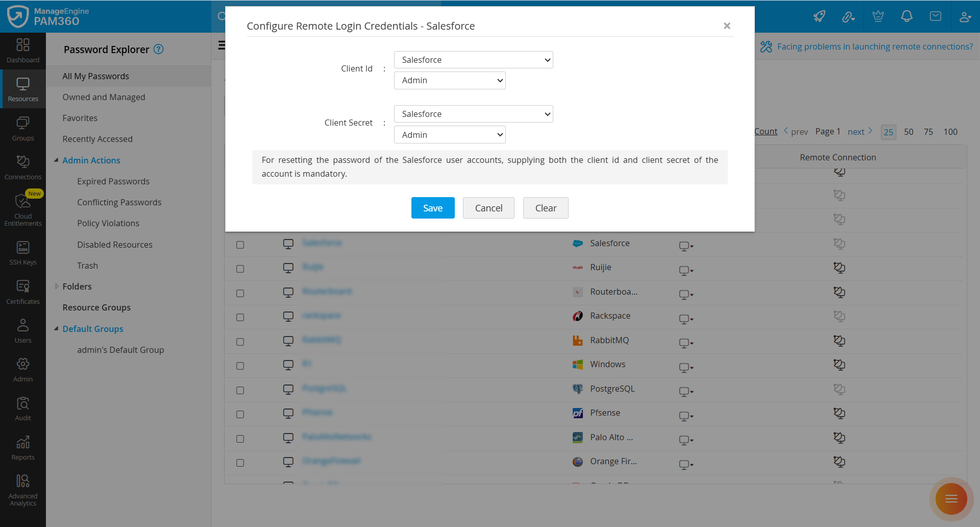This screenshot has height=527, width=980.
Task: Open Expired Passwords under Admin Actions
Action: click(113, 181)
